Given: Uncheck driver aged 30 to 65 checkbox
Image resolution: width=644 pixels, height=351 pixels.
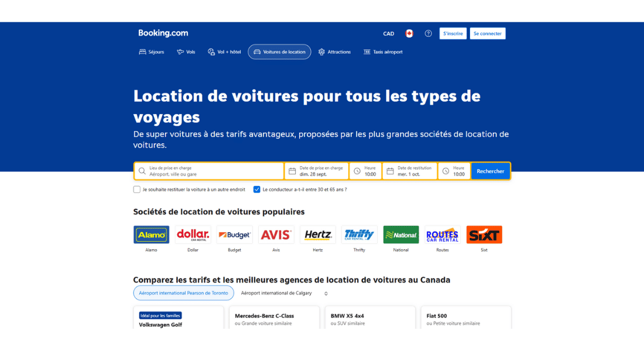Looking at the screenshot, I should pyautogui.click(x=257, y=190).
